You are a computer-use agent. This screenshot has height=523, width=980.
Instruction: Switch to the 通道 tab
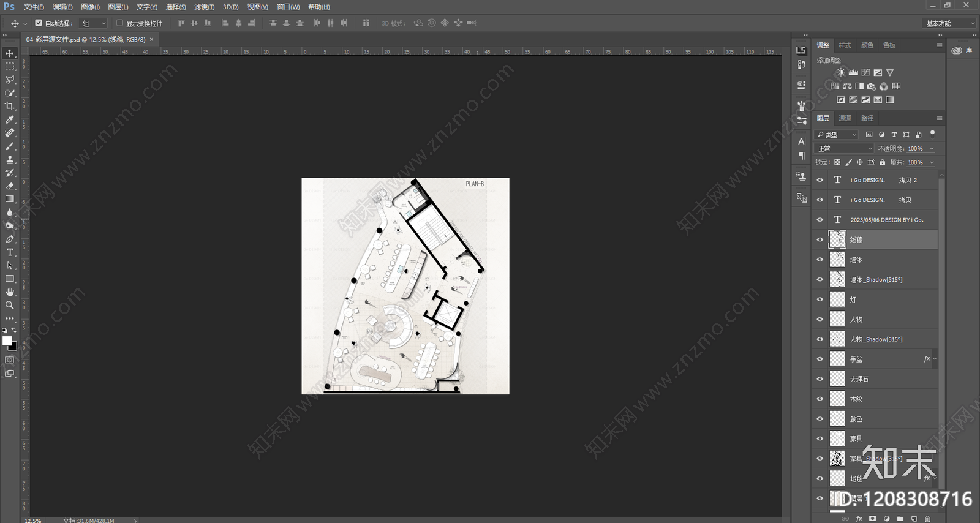pyautogui.click(x=845, y=118)
